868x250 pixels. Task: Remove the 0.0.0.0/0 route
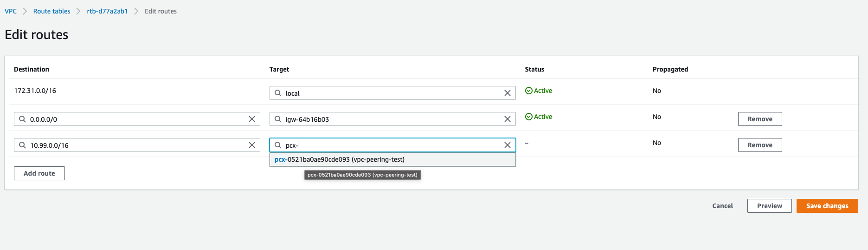point(760,119)
